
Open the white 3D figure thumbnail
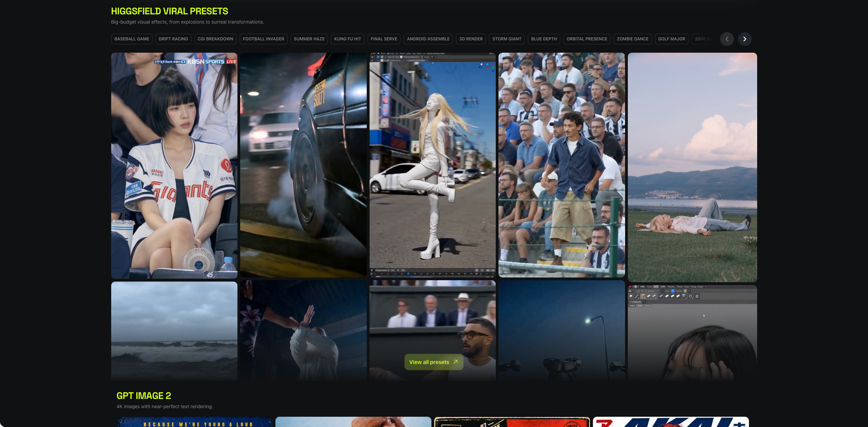(x=432, y=165)
